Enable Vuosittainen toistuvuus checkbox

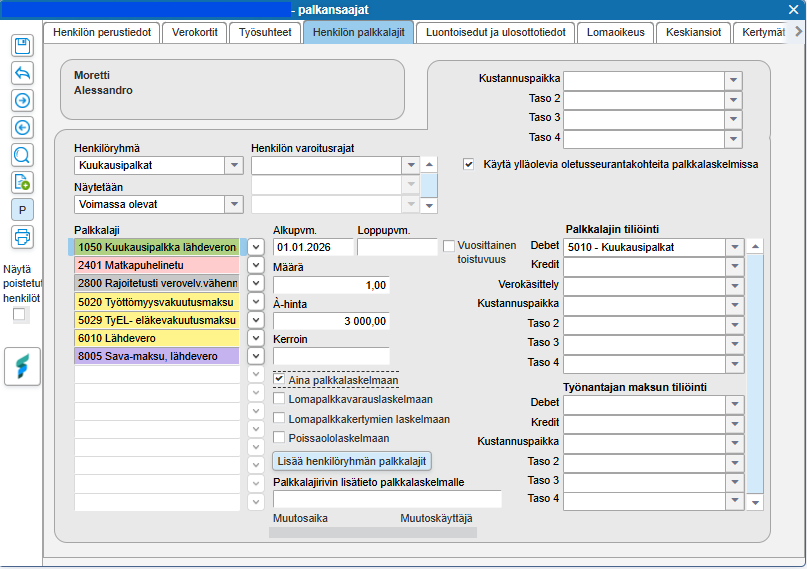tap(449, 246)
